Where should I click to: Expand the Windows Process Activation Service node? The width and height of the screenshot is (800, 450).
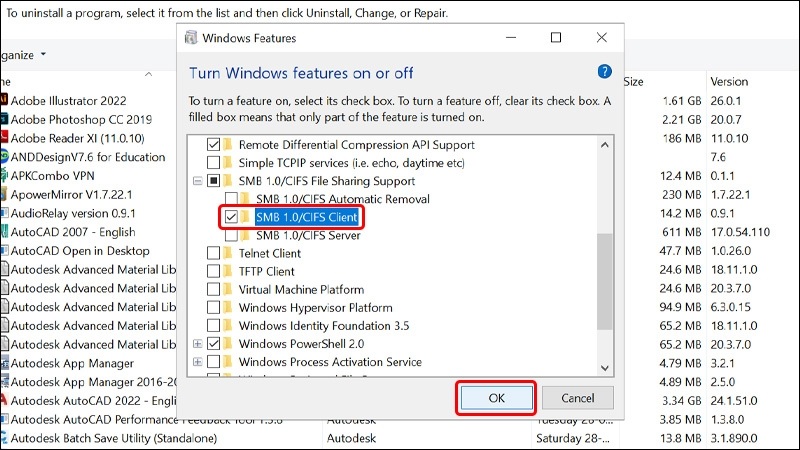[x=197, y=362]
